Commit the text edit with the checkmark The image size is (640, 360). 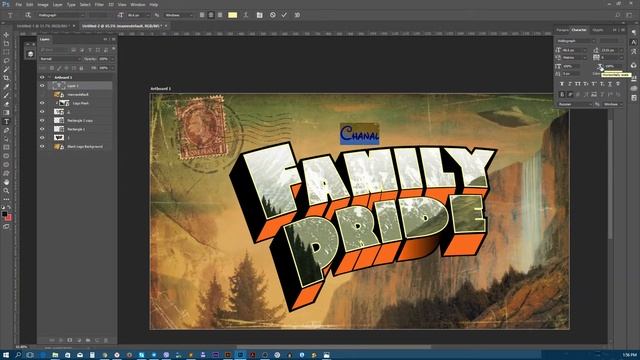(284, 15)
